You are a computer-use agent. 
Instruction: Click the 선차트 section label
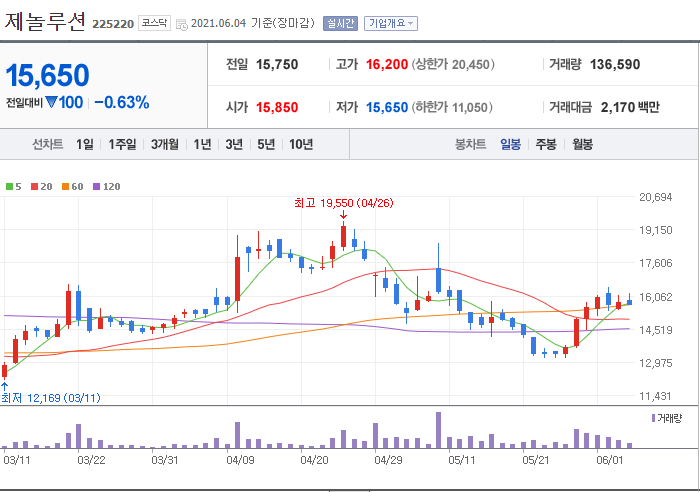[48, 144]
